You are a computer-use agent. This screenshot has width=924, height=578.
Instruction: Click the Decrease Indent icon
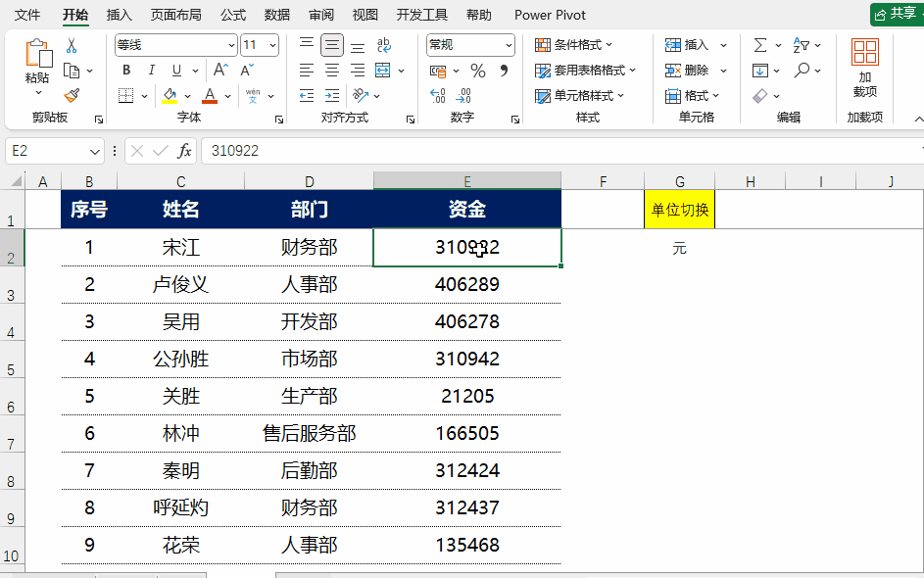pos(307,95)
